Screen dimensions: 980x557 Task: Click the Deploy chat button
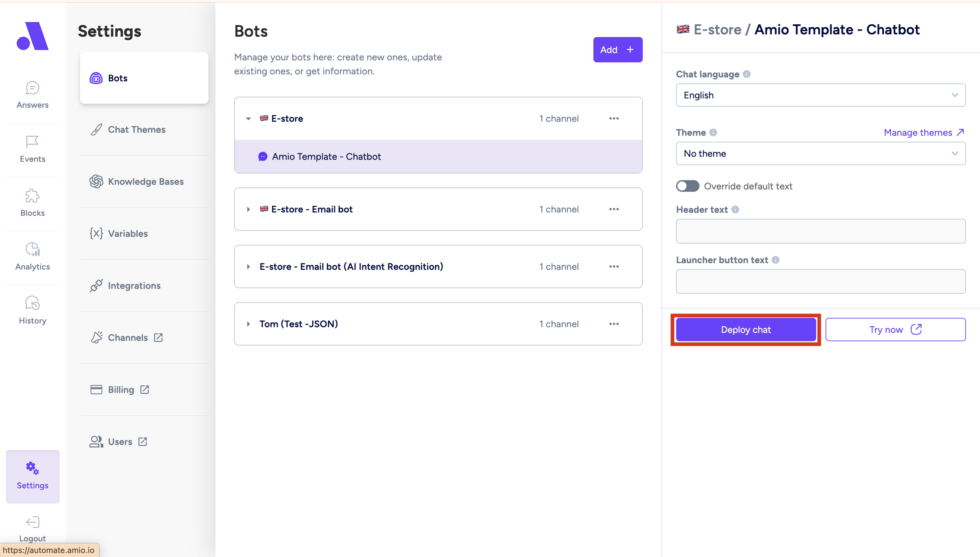745,330
